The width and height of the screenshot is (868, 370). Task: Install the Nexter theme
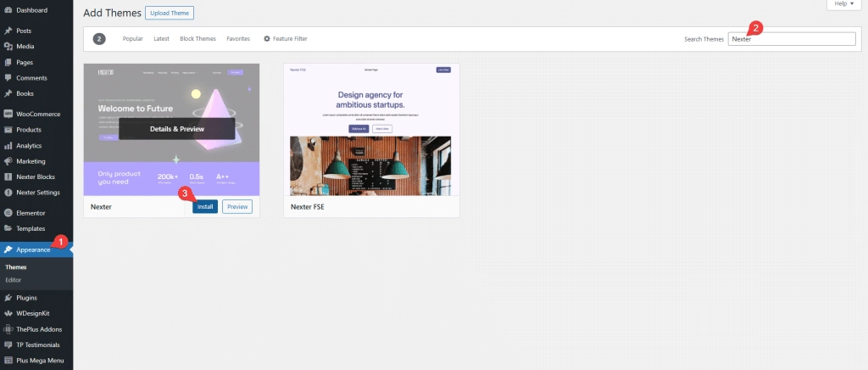205,206
